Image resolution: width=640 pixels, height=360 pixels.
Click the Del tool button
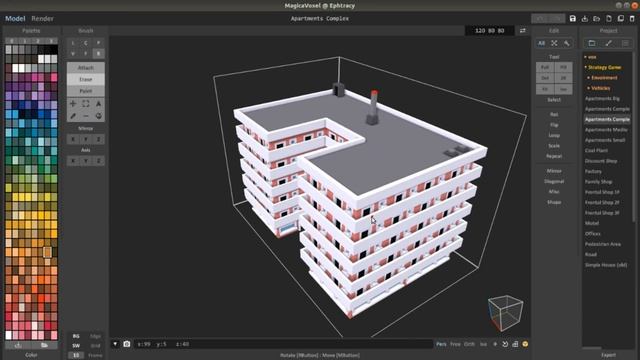pyautogui.click(x=545, y=78)
